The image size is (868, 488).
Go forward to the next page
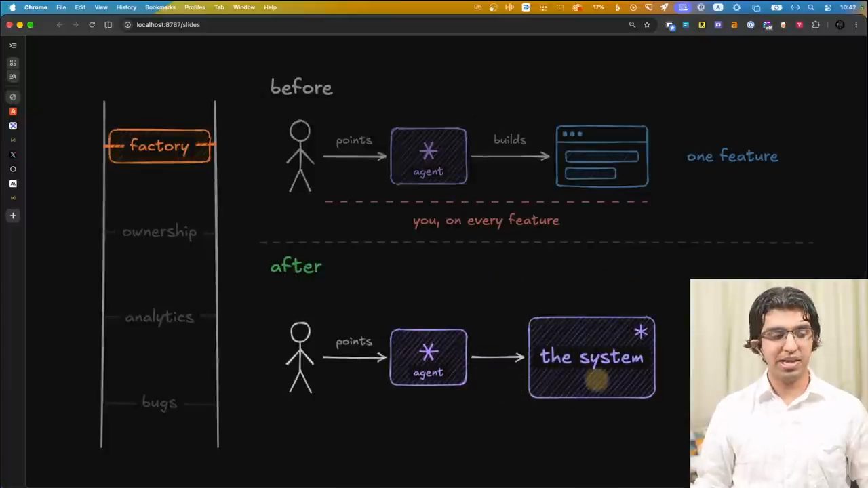pos(75,25)
